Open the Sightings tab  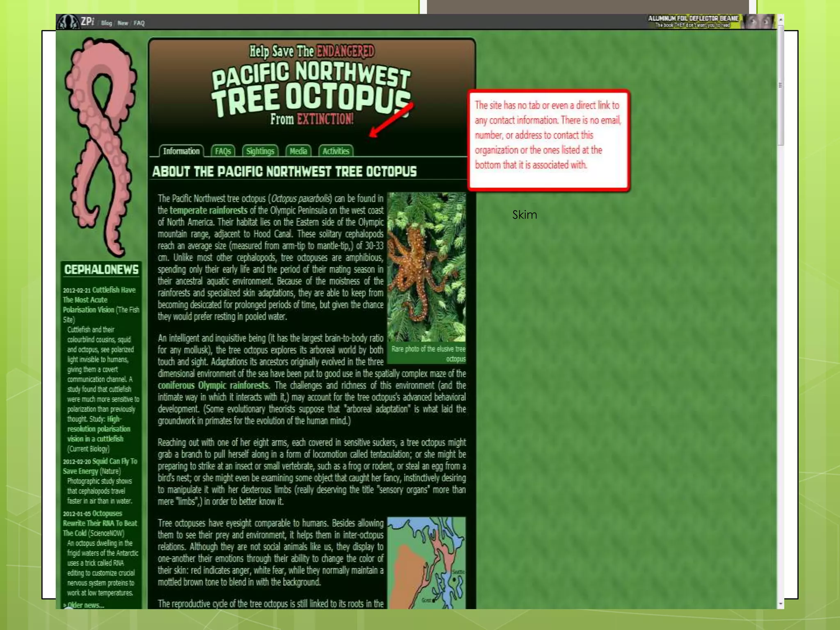tap(260, 151)
